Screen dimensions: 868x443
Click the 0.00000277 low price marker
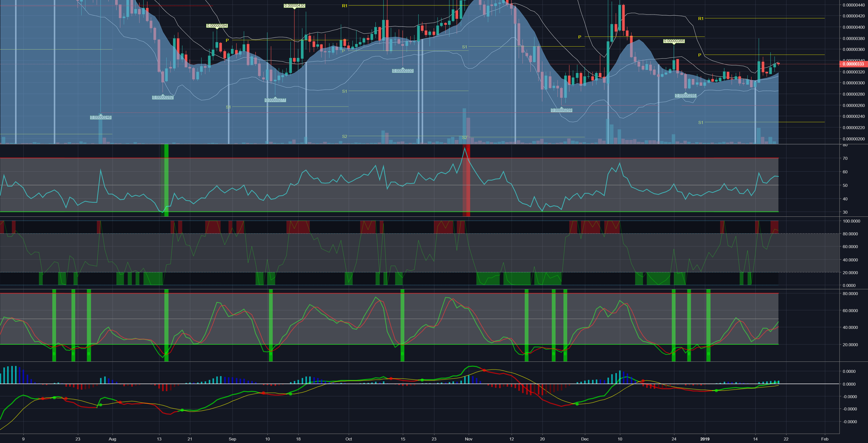(x=275, y=100)
